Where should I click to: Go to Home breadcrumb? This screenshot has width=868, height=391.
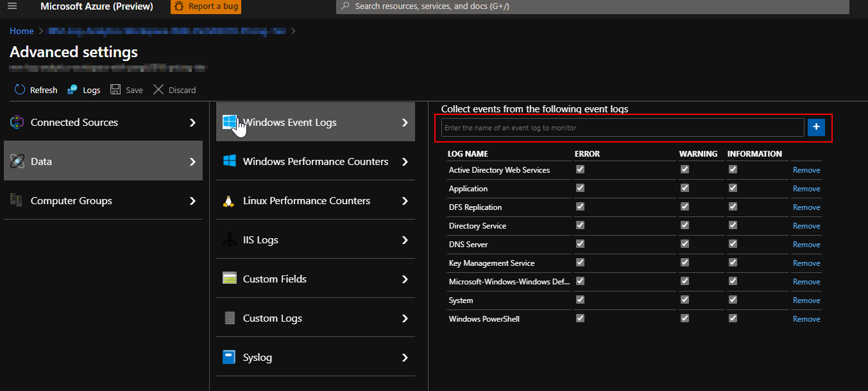click(22, 31)
